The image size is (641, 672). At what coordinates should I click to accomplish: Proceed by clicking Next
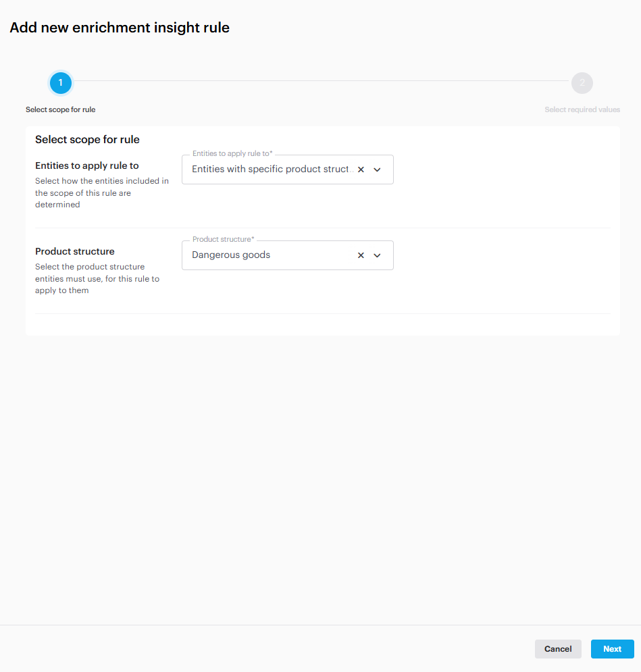[x=612, y=648]
